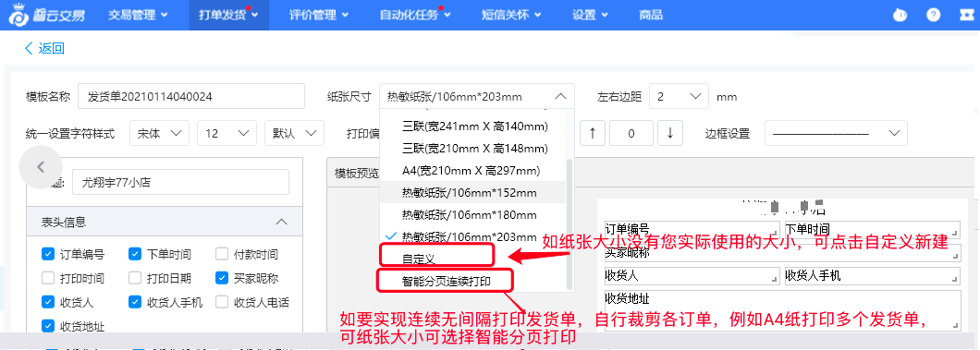Screen dimensions: 980x350
Task: Open the message bell icon in the header
Action: pos(900,16)
